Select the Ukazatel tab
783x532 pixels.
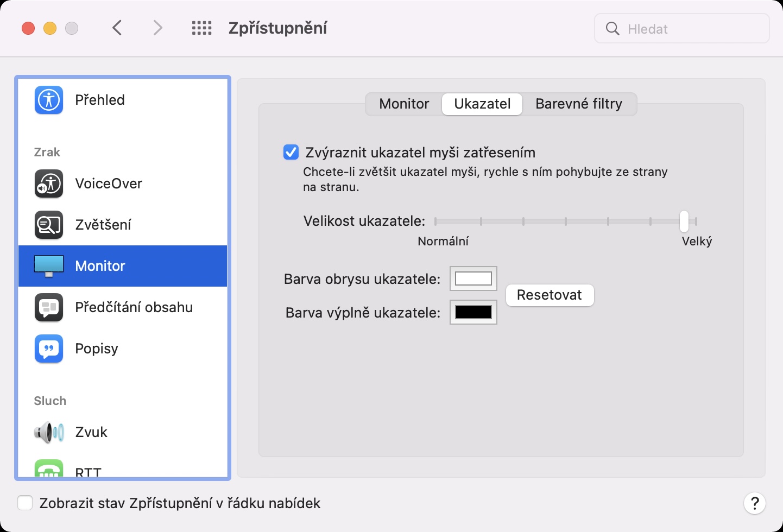482,104
